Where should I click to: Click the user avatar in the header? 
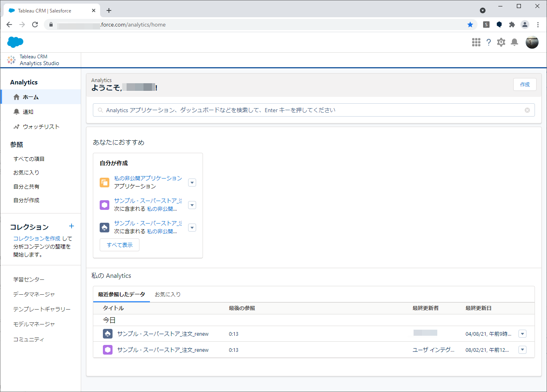(532, 42)
